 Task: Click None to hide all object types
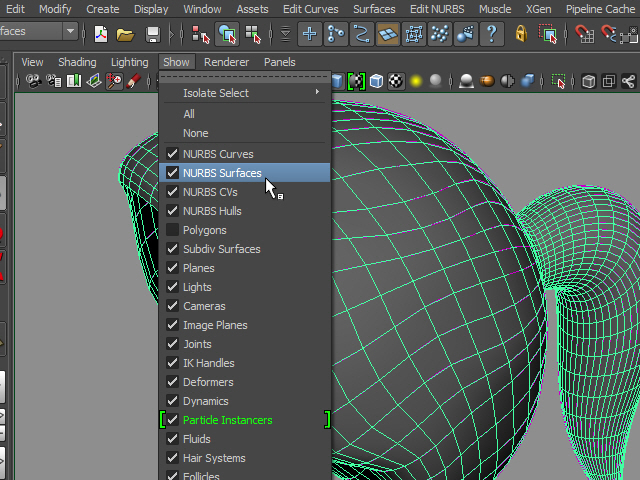tap(195, 133)
